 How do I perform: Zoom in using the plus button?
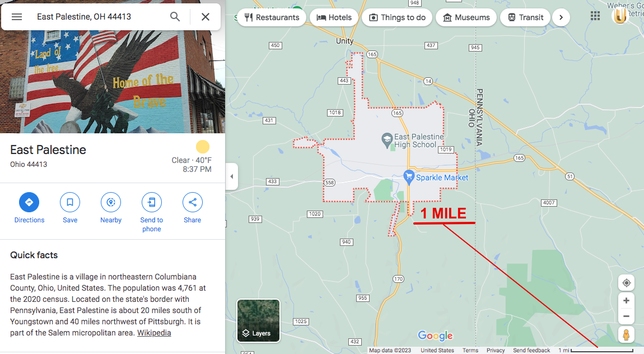pyautogui.click(x=626, y=301)
